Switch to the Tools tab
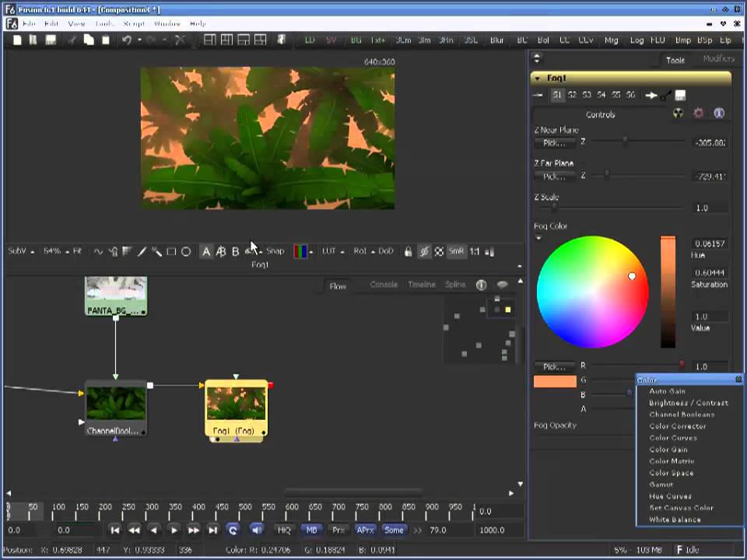 tap(675, 60)
